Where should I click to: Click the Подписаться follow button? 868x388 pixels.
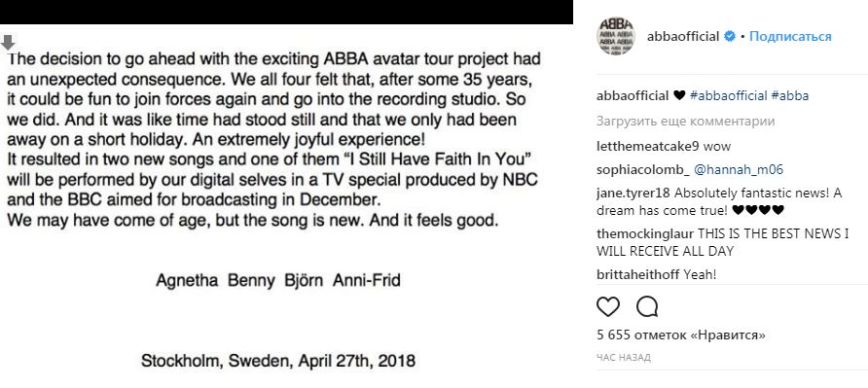click(x=790, y=37)
